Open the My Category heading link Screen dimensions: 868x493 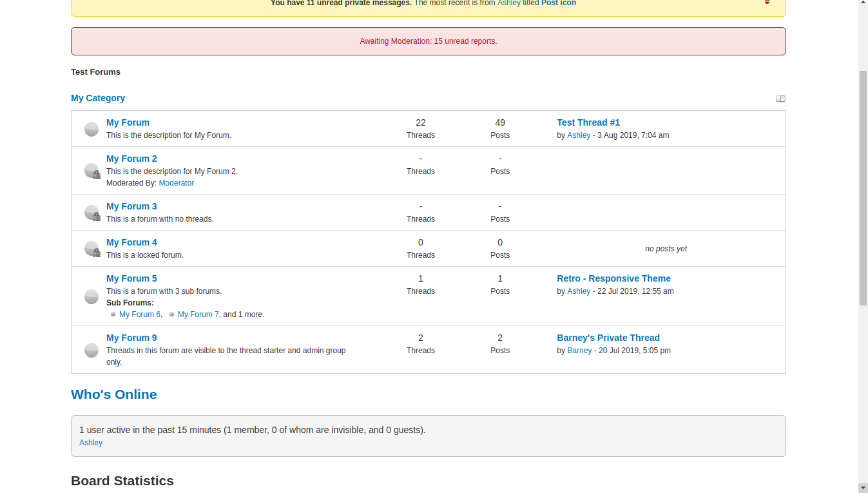(98, 98)
